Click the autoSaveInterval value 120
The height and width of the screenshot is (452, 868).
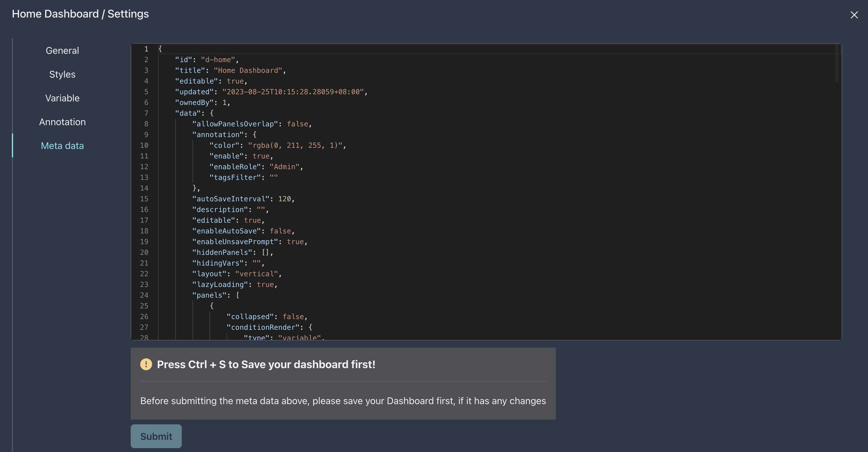tap(284, 199)
